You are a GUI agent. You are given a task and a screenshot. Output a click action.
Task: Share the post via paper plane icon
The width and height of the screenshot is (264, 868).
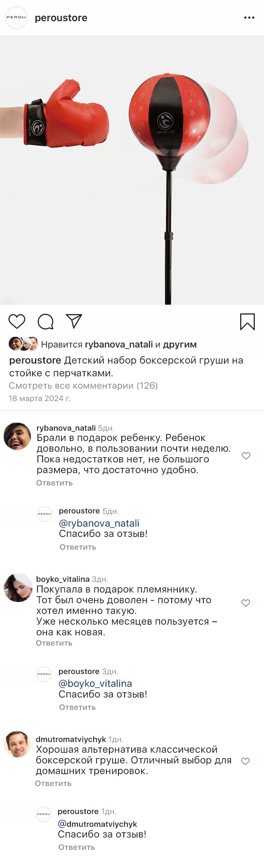pos(74,321)
